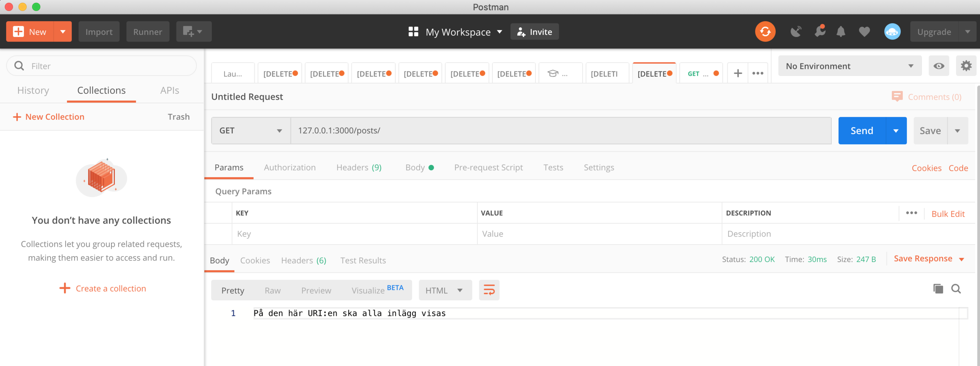Expand the Save Response dropdown
The height and width of the screenshot is (366, 980).
pyautogui.click(x=962, y=259)
